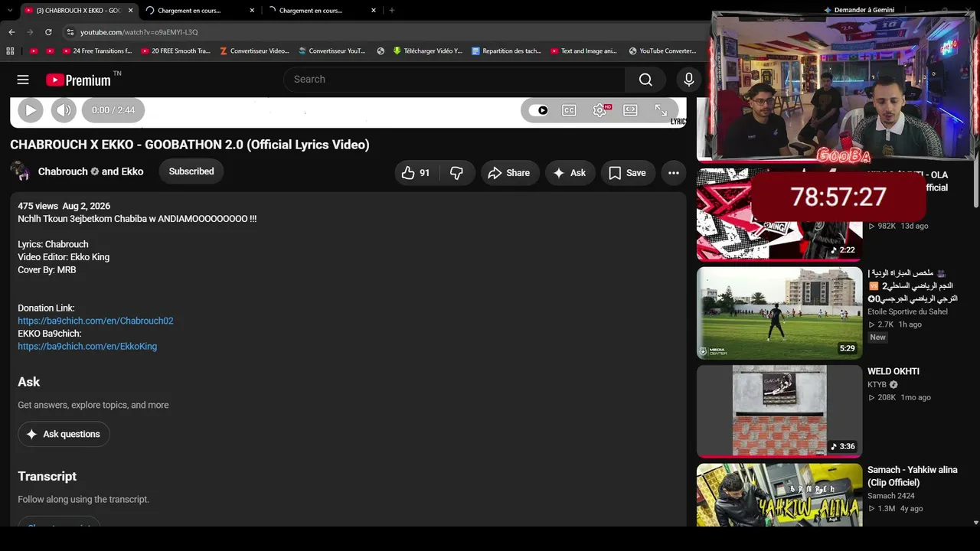Open the tab search dropdown arrow
The image size is (980, 551).
pyautogui.click(x=10, y=11)
